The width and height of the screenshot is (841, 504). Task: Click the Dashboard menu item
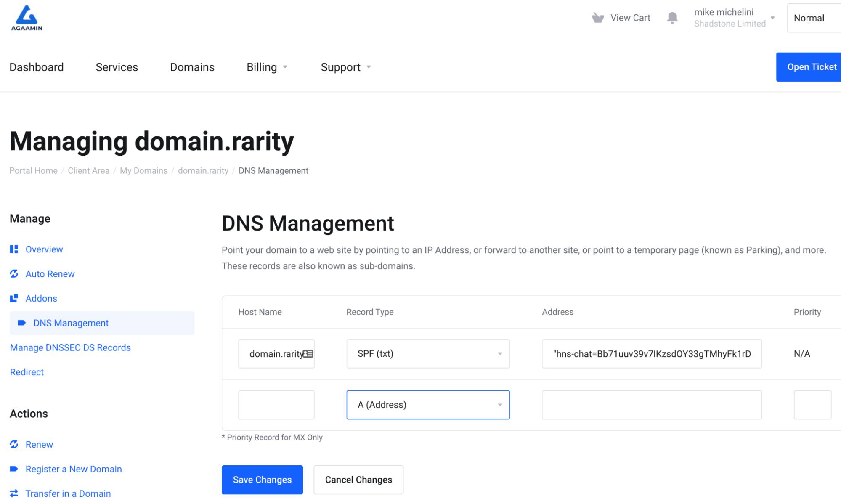(x=36, y=66)
